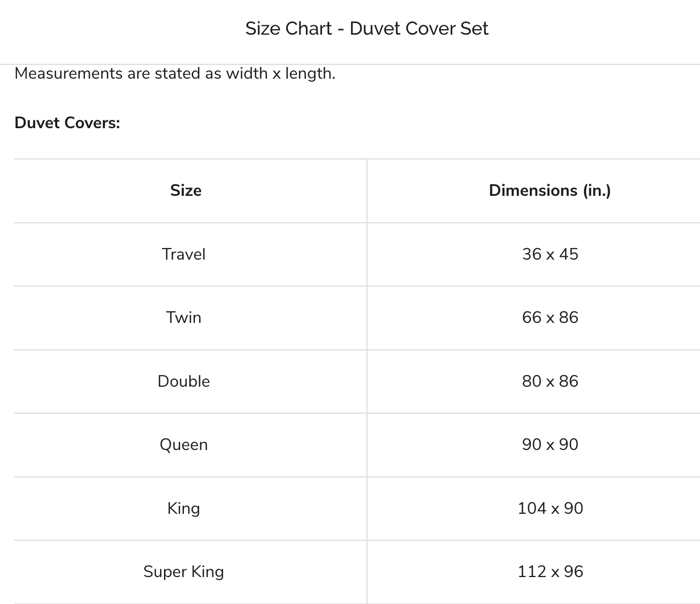Click the 112 x 96 dimensions cell

550,572
